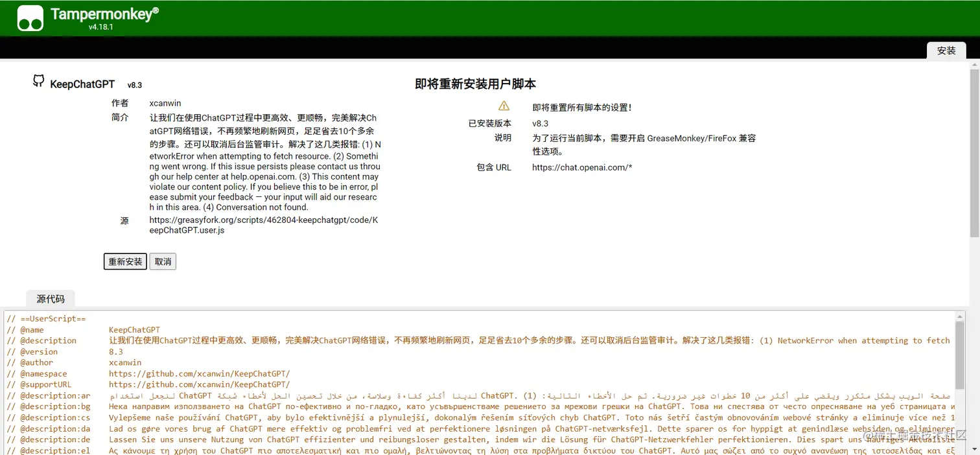
Task: Click the 重新安装 button
Action: tap(126, 262)
